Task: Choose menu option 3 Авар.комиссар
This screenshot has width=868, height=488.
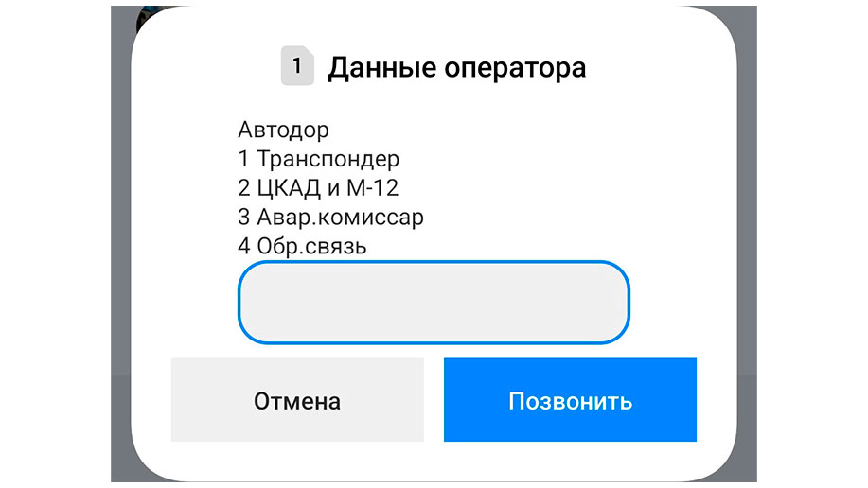Action: pos(330,218)
